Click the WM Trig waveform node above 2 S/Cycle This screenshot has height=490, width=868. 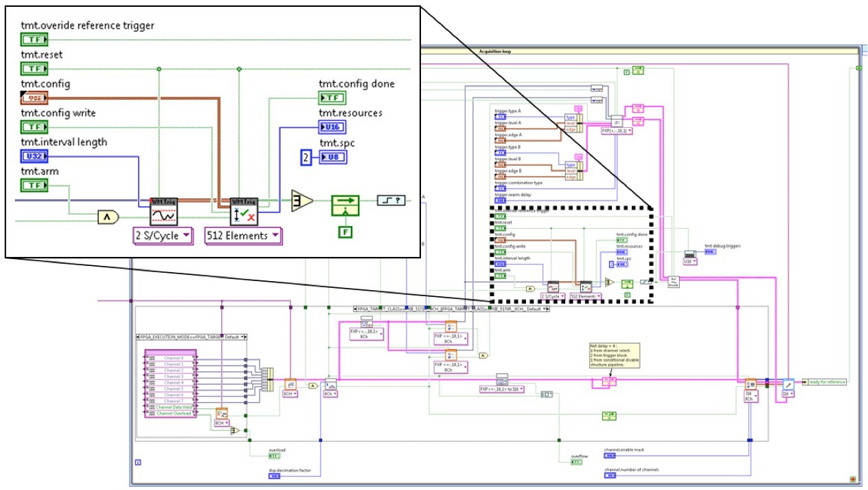point(164,212)
